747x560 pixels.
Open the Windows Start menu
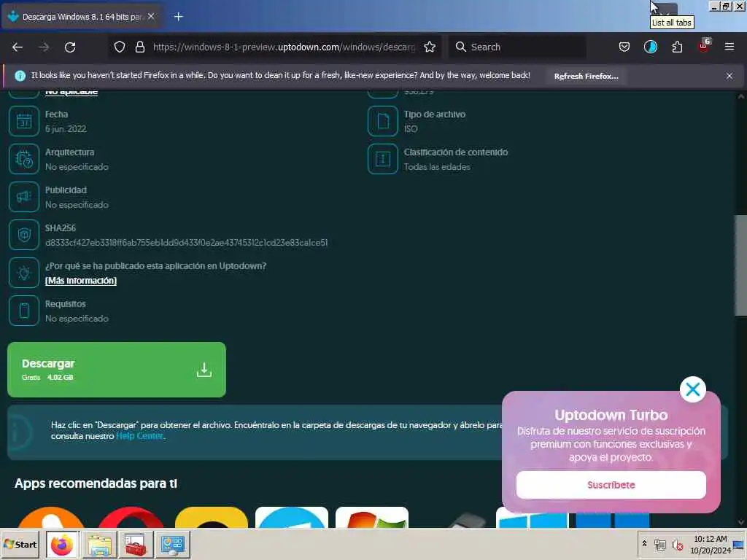coord(21,544)
